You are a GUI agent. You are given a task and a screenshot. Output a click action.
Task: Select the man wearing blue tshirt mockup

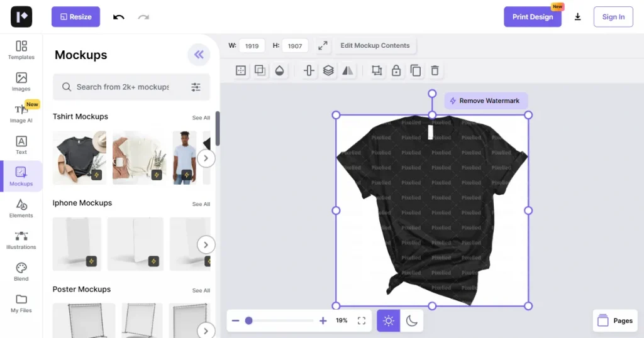(x=184, y=158)
